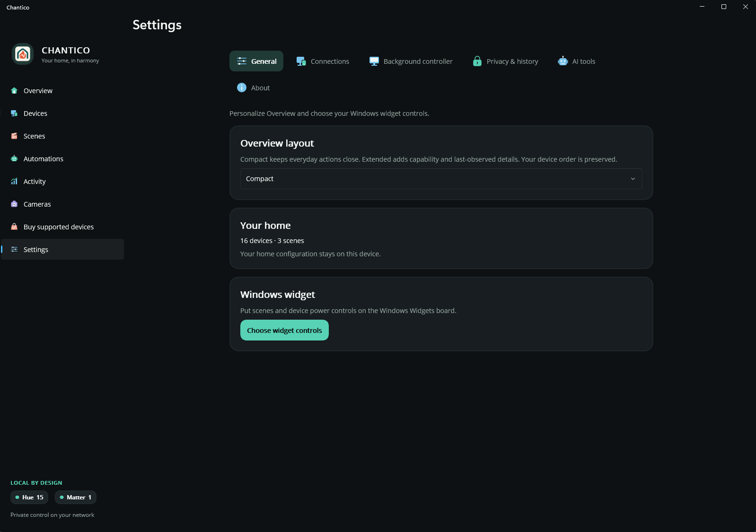Click the Overview home icon in sidebar

[x=14, y=91]
